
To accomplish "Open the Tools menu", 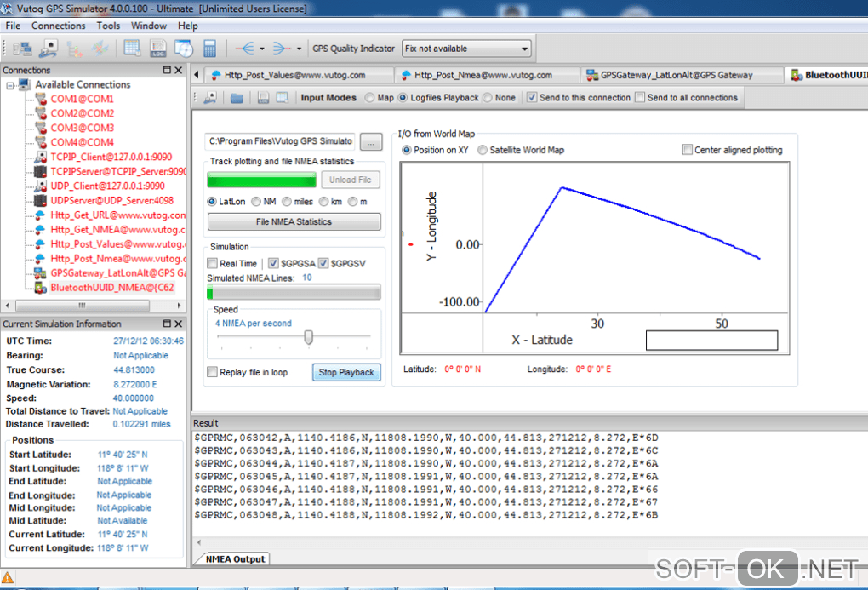I will point(108,26).
